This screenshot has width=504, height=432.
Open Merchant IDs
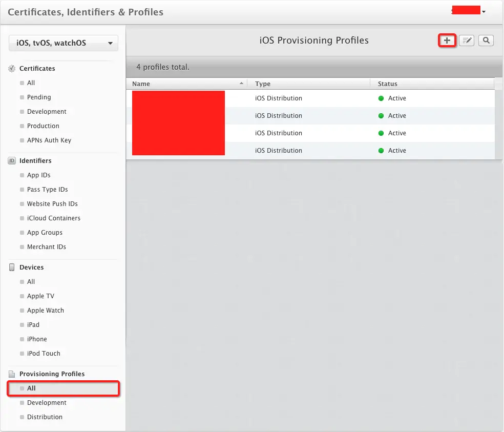coord(46,246)
